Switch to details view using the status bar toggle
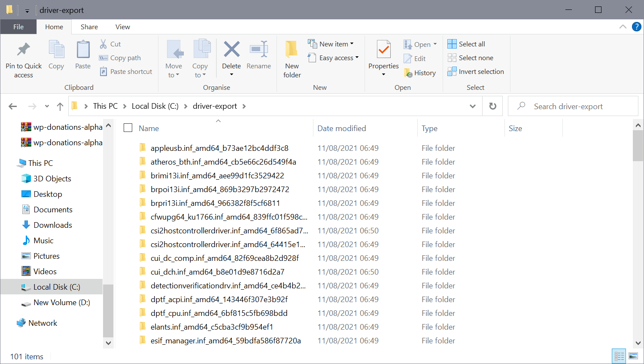This screenshot has height=364, width=644. pos(619,356)
